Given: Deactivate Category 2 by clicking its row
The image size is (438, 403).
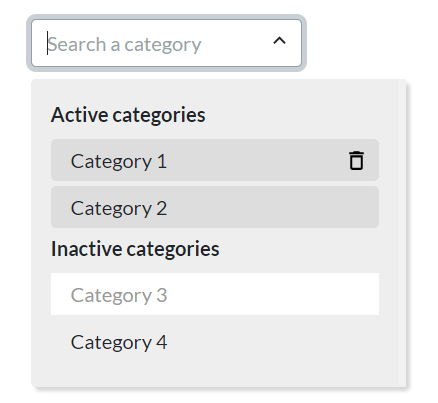Looking at the screenshot, I should [215, 207].
